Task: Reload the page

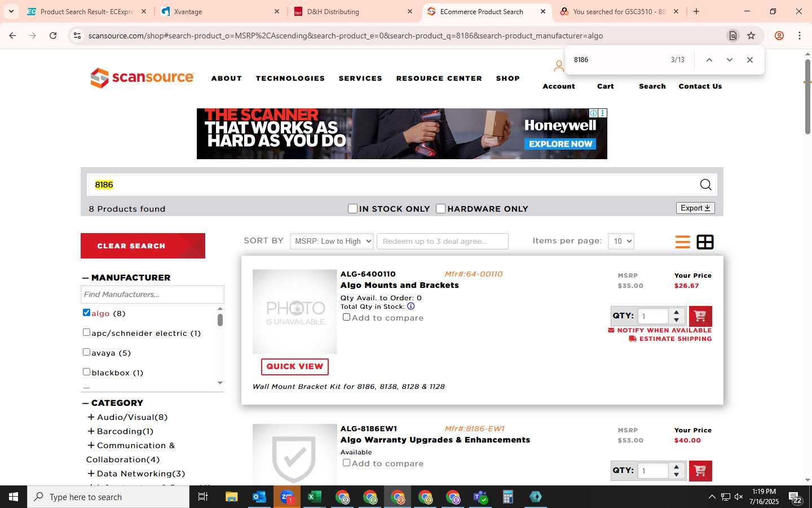Action: coord(53,36)
